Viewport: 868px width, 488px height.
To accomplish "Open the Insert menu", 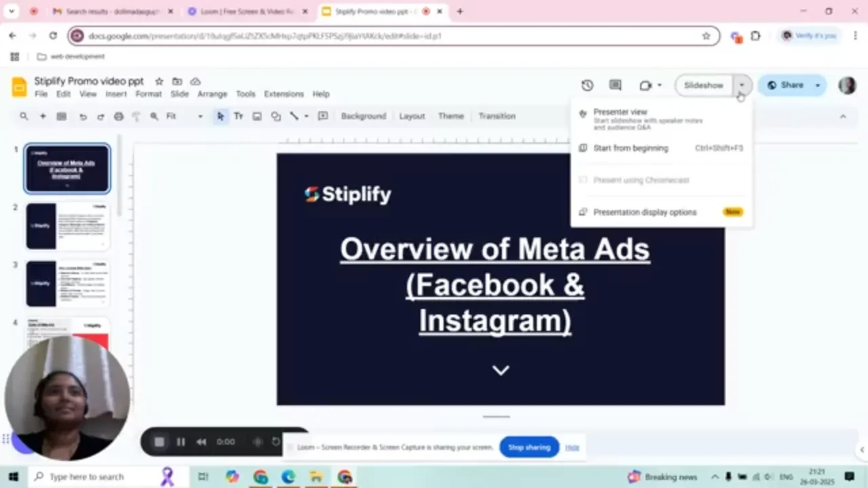I will pyautogui.click(x=116, y=94).
